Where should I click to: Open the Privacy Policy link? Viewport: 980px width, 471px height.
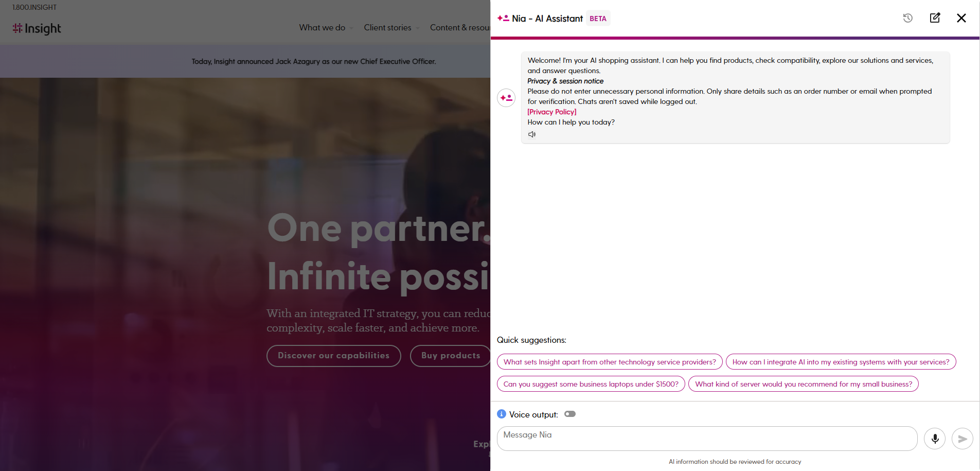coord(551,112)
